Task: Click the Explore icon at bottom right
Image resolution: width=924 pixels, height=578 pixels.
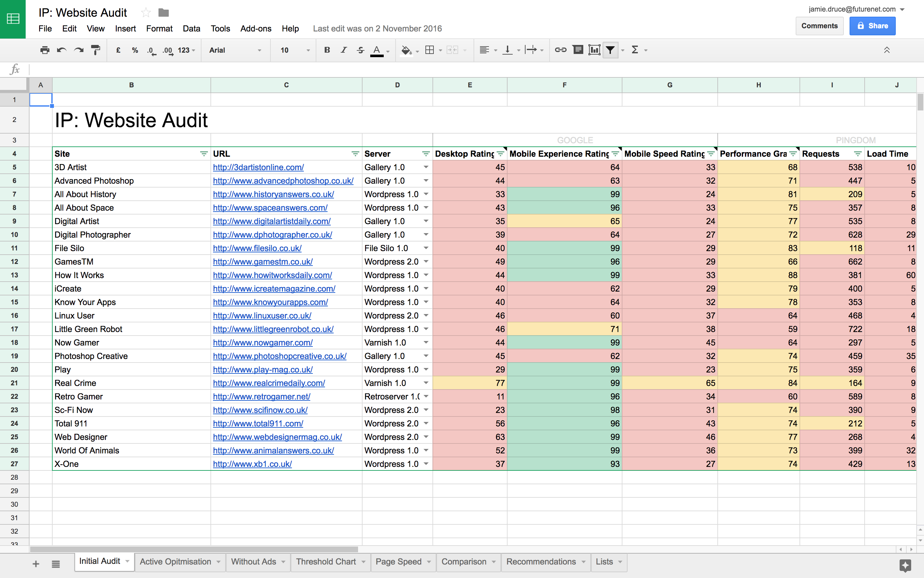Action: [905, 565]
